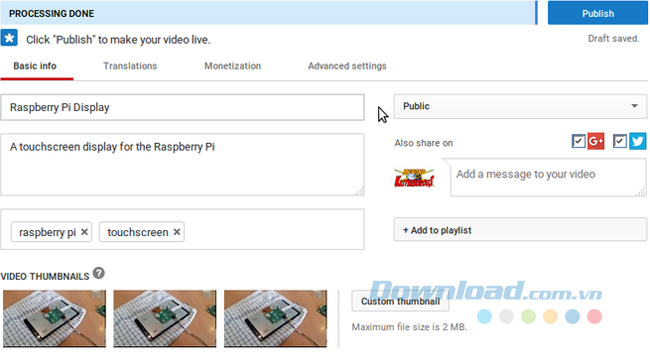Toggle the Twitter share checkbox

[619, 141]
